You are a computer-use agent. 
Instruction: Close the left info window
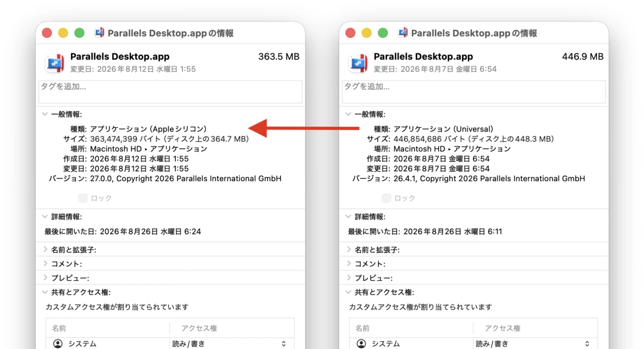47,33
